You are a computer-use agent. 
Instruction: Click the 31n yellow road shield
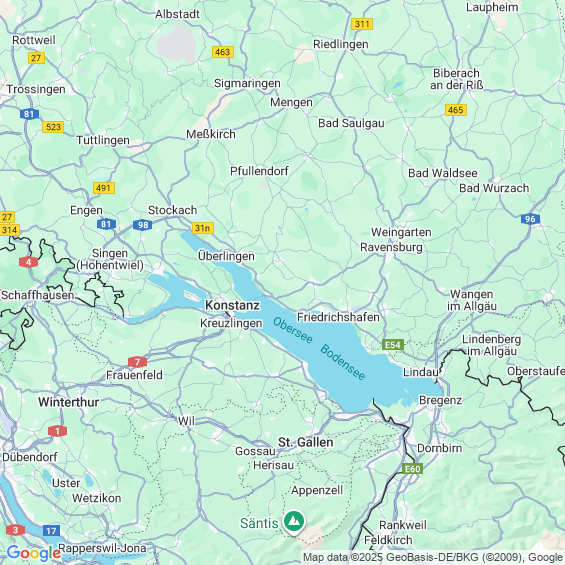203,228
